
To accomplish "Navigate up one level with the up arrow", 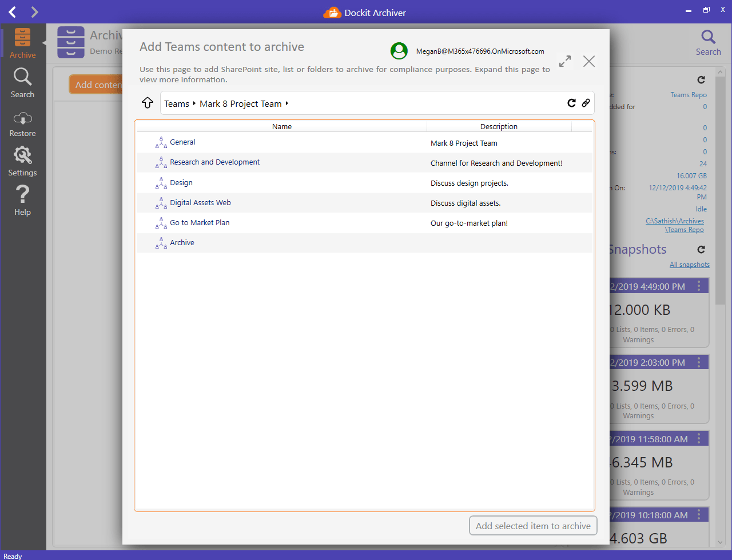I will tap(148, 103).
